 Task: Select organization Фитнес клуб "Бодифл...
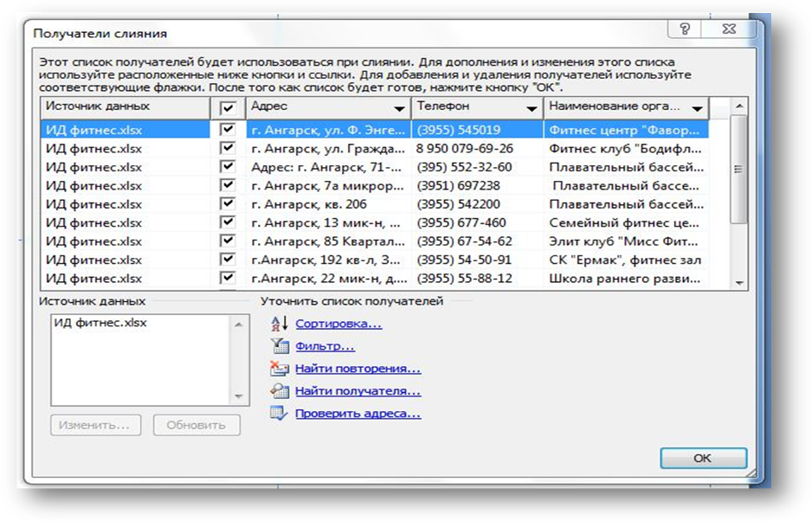[x=626, y=148]
